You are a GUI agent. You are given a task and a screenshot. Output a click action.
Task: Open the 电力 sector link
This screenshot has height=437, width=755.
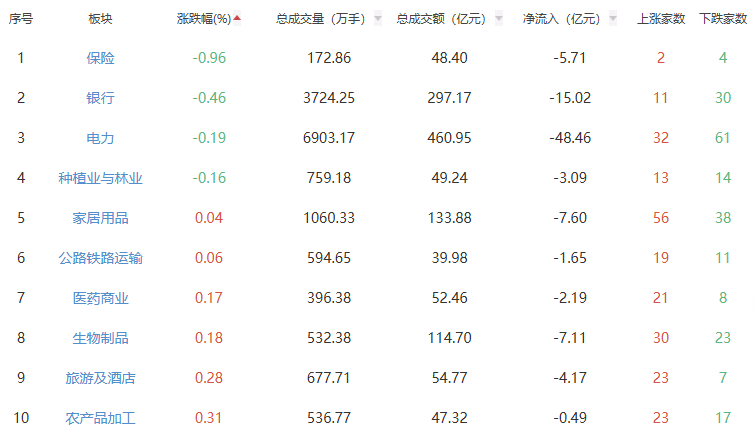coord(100,138)
